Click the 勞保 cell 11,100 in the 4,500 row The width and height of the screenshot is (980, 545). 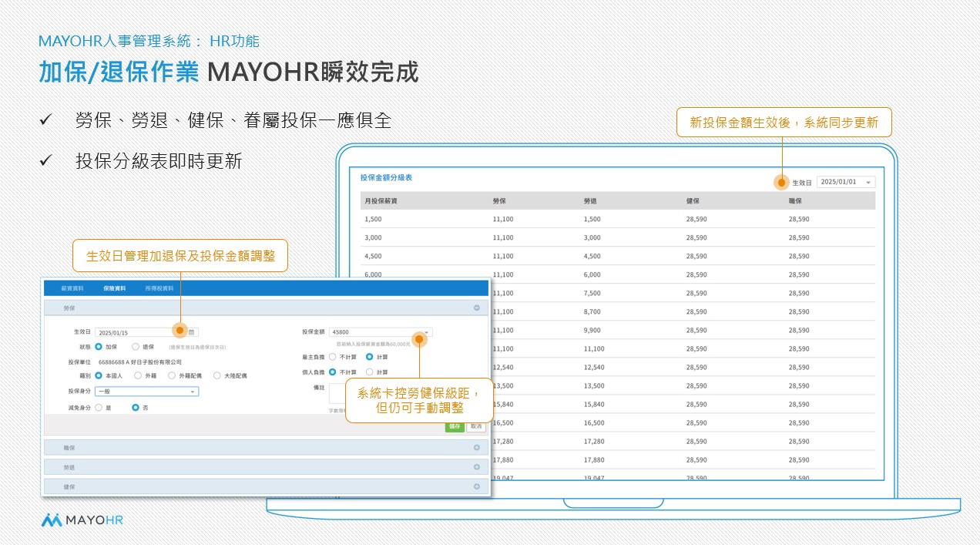click(x=502, y=256)
